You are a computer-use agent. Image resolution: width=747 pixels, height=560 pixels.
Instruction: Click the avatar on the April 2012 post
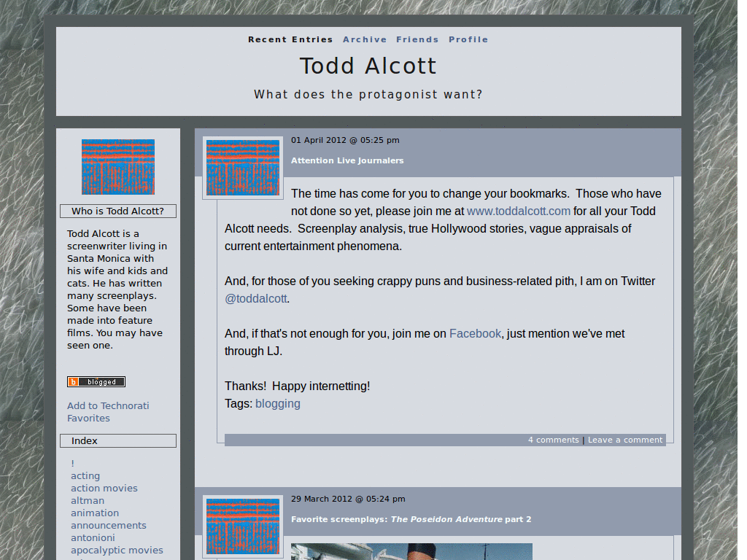(x=243, y=168)
